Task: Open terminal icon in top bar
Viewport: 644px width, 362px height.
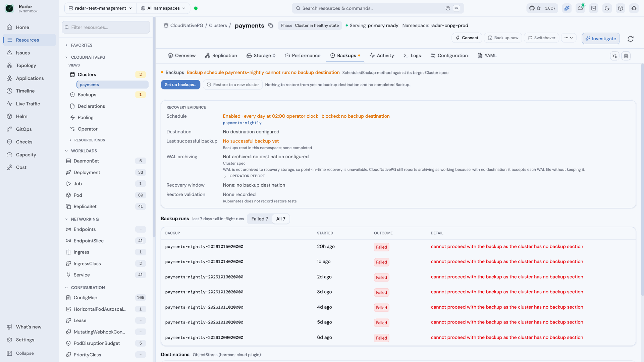Action: coord(594,8)
